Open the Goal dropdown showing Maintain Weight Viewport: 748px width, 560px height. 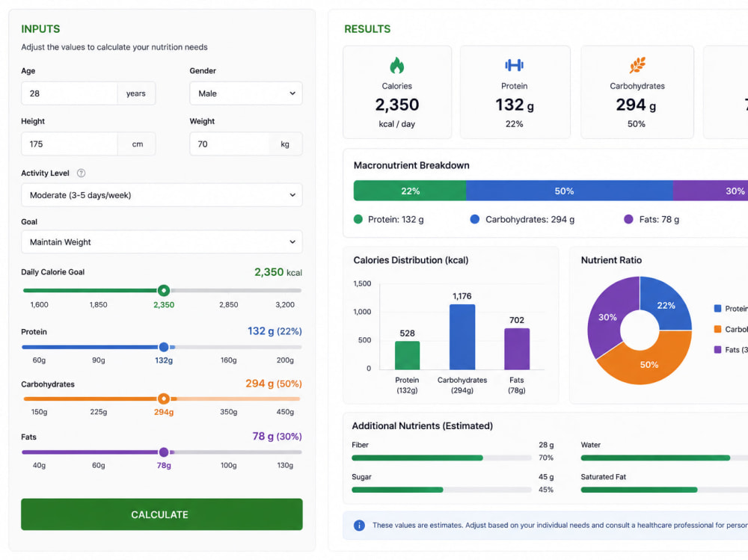162,241
